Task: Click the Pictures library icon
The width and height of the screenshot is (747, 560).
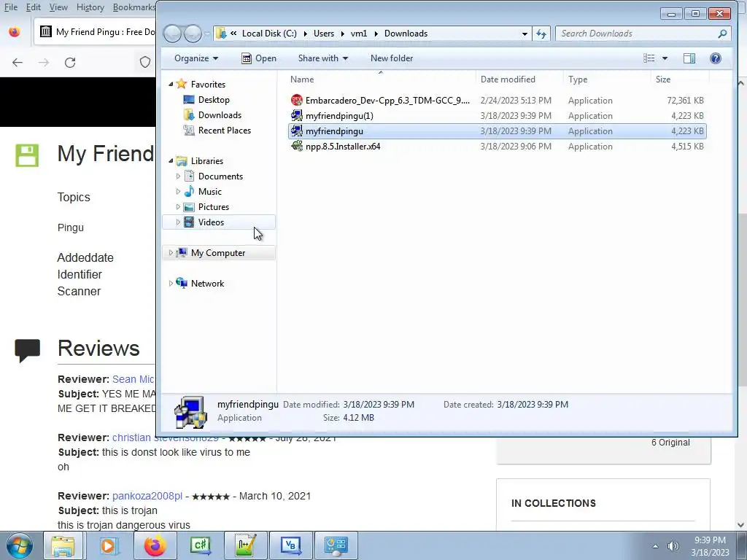Action: (x=189, y=206)
